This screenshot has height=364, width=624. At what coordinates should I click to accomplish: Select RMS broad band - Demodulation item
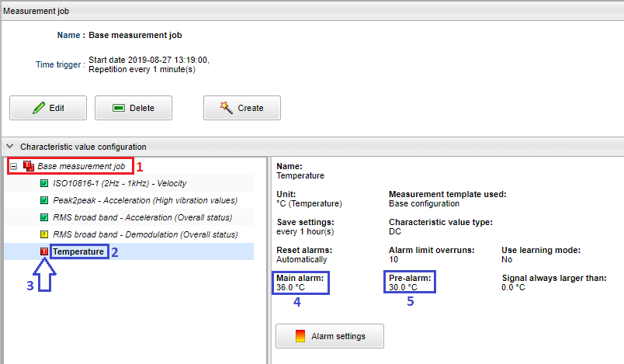pyautogui.click(x=144, y=234)
